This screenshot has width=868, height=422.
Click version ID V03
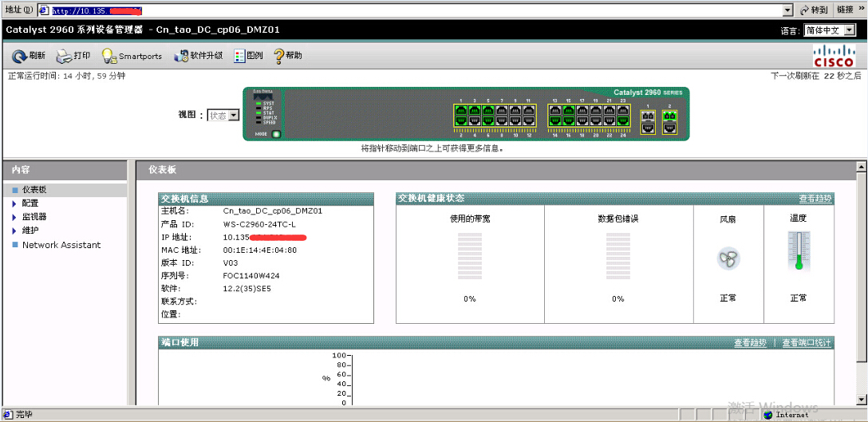pyautogui.click(x=231, y=262)
